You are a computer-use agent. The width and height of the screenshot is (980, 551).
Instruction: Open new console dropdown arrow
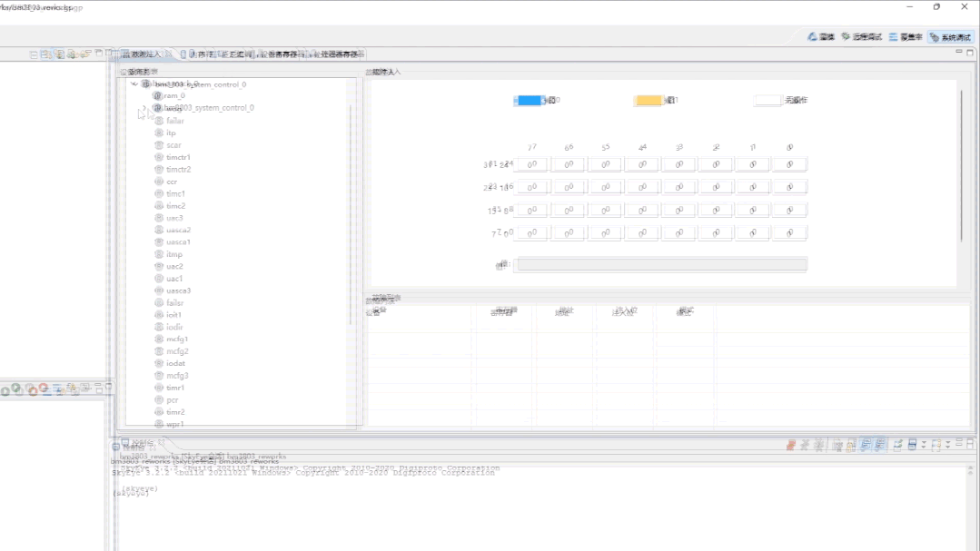[948, 445]
